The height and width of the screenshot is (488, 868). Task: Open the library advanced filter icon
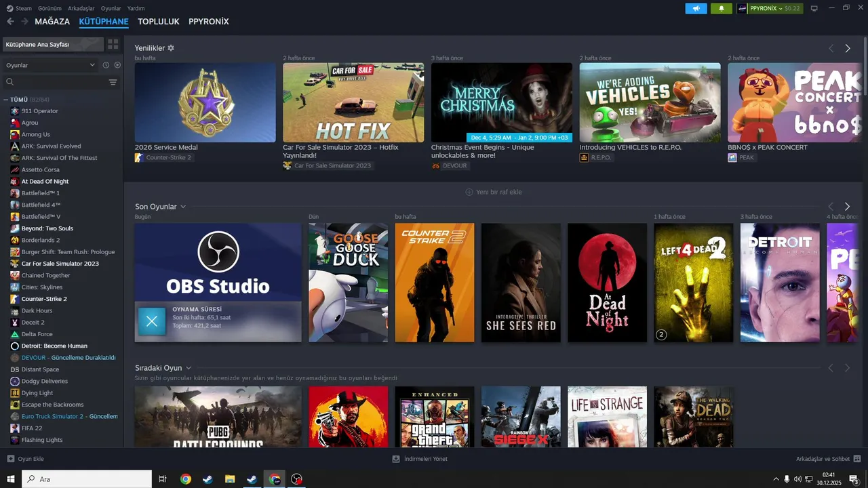113,82
